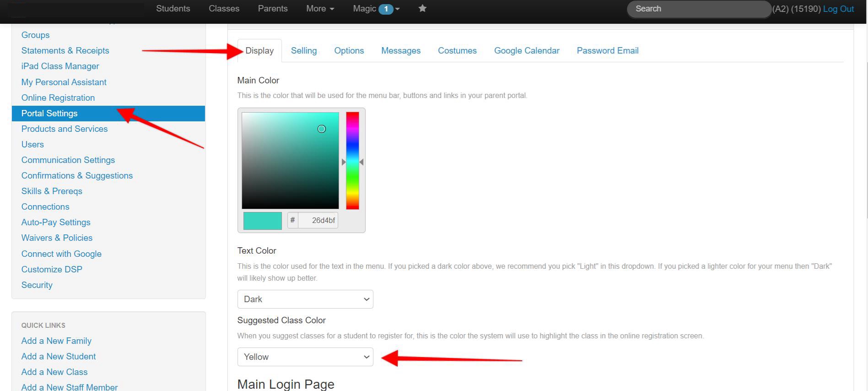Open the Text Color Dark dropdown

(305, 299)
